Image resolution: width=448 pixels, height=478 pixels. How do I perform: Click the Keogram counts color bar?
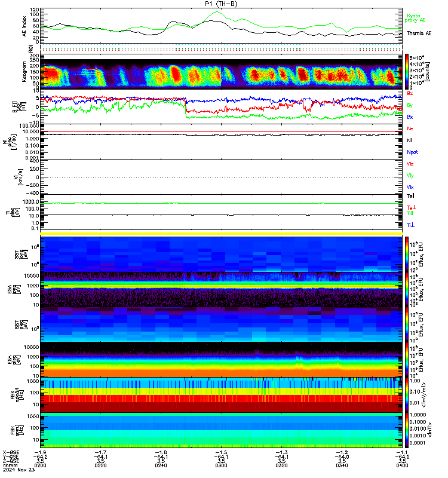click(407, 72)
